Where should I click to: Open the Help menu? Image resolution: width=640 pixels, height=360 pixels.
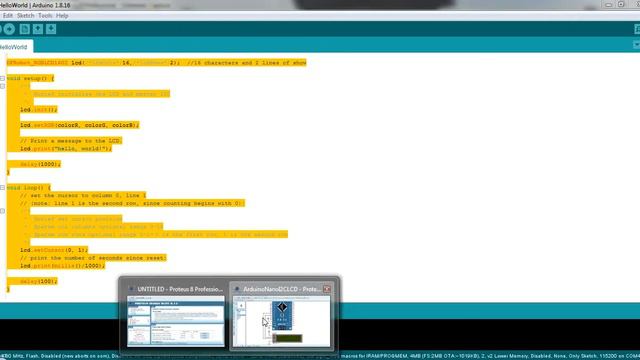[x=62, y=16]
